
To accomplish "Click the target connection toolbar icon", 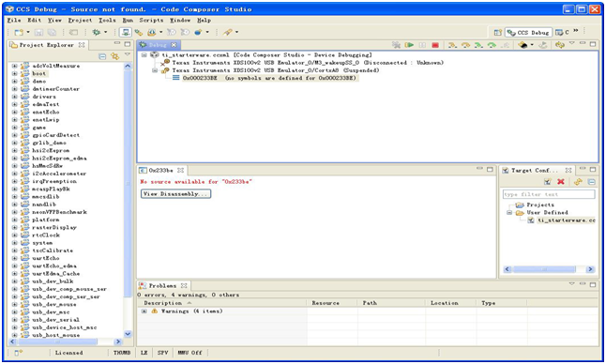I will 125,33.
